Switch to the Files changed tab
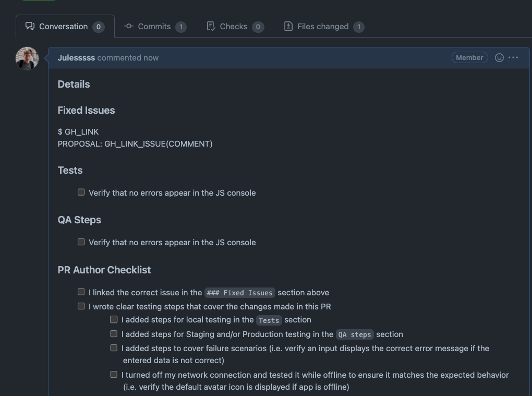This screenshot has height=396, width=532. pyautogui.click(x=324, y=27)
